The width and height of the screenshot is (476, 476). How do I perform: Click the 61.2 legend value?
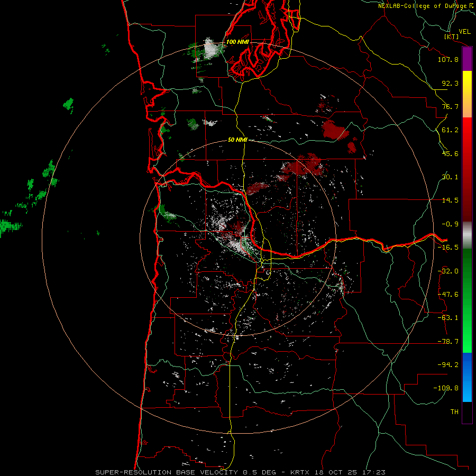[x=450, y=130]
